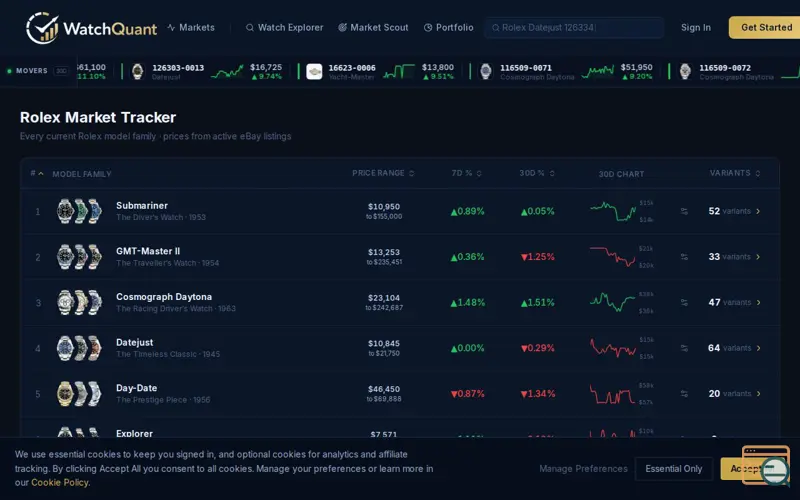Open the Day-Date filter icon
800x500 pixels.
point(684,394)
